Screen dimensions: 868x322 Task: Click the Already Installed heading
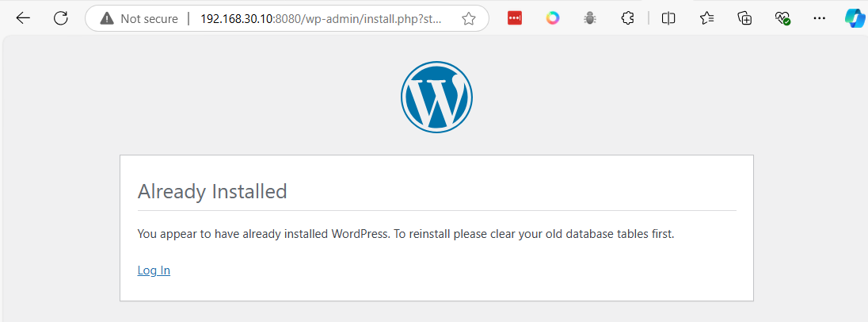(212, 191)
